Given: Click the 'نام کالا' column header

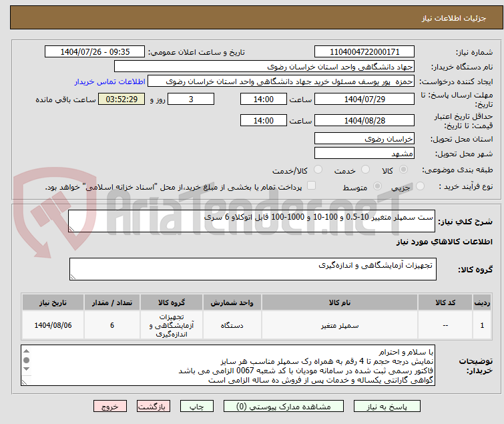Looking at the screenshot, I should point(340,302).
